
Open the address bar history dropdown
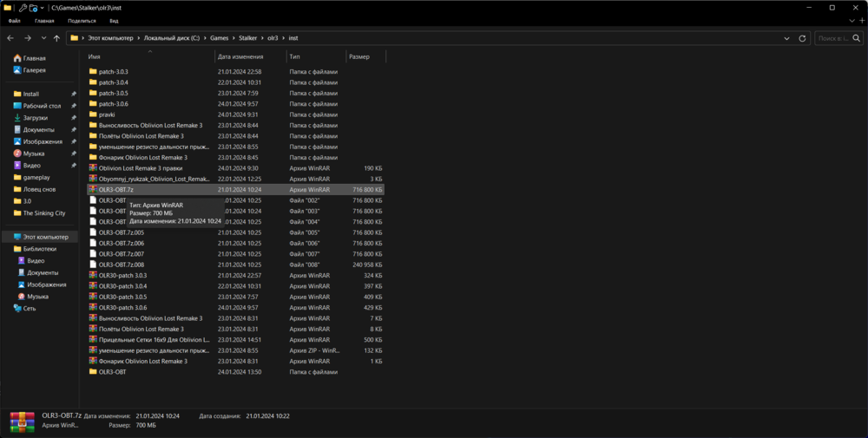click(786, 38)
